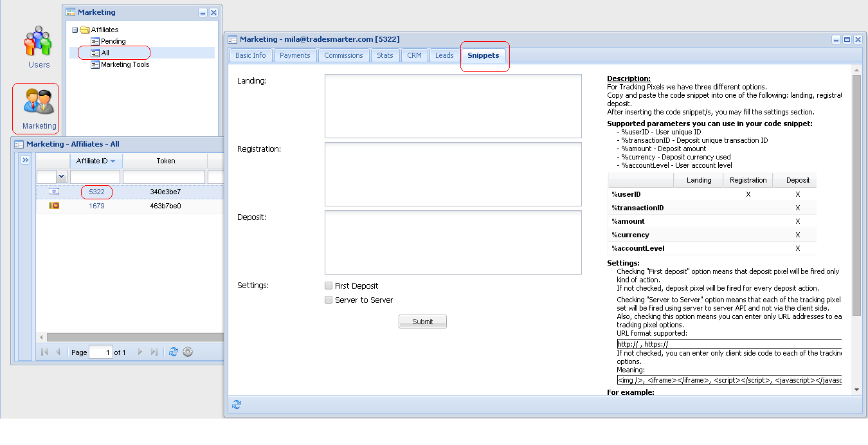The width and height of the screenshot is (868, 445).
Task: Submit the snippets form
Action: tap(422, 322)
